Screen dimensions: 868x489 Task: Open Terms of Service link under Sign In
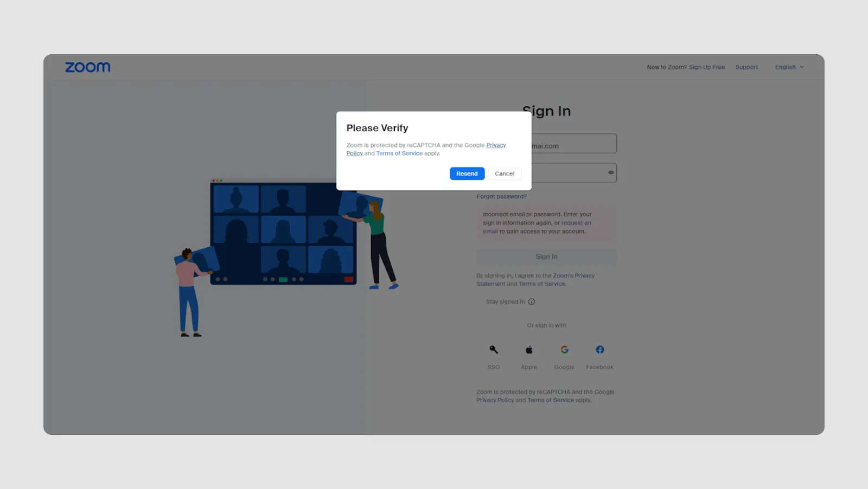coord(541,284)
